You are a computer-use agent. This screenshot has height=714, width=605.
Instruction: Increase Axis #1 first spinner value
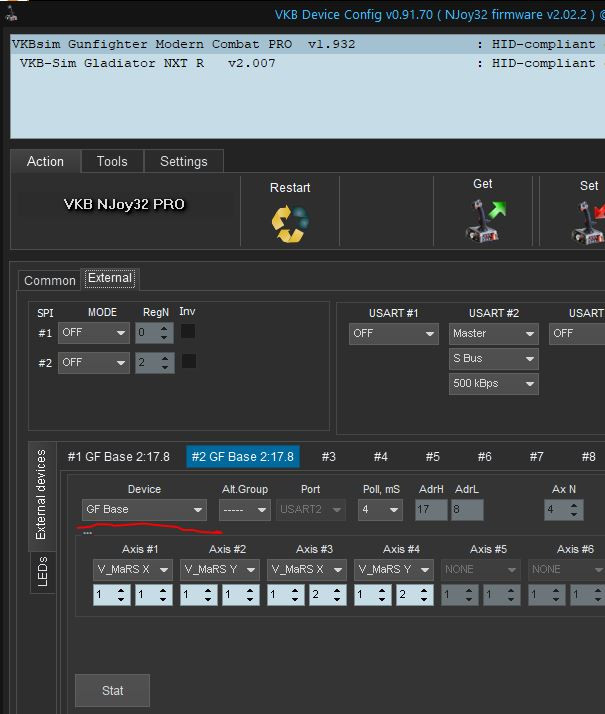[x=121, y=590]
